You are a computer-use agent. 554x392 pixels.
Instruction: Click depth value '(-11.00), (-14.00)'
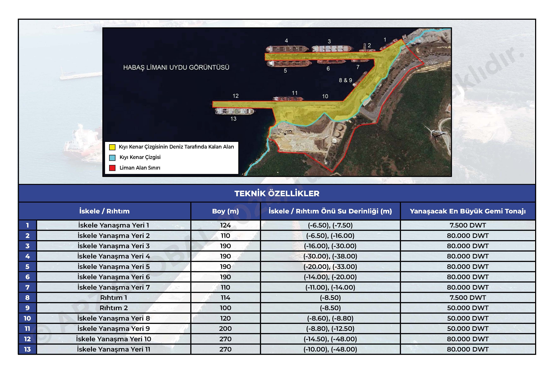pos(330,287)
